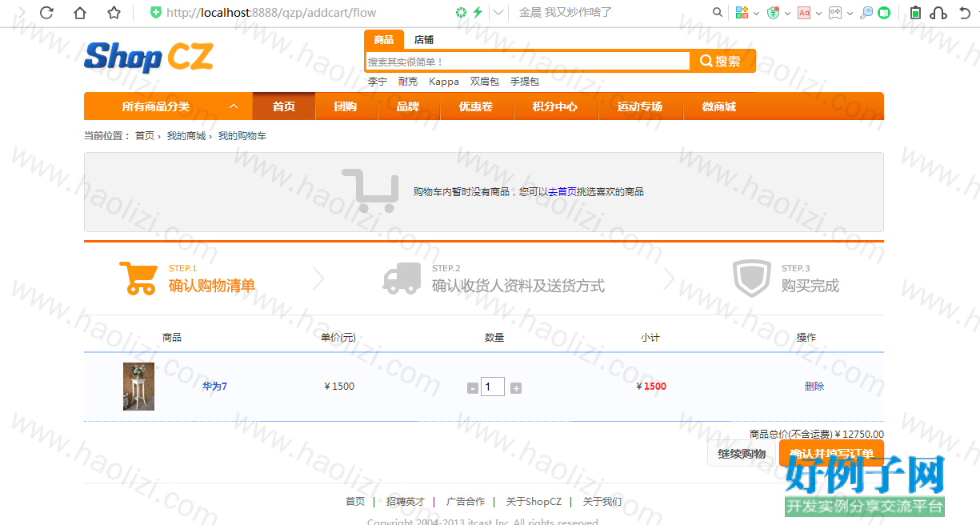Click the browser address bar URL
The image size is (980, 525).
(x=271, y=13)
